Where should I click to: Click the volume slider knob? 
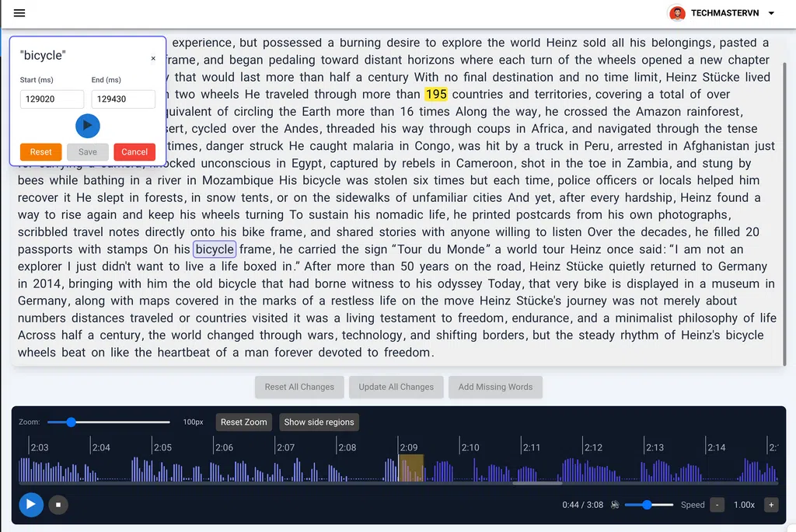647,505
